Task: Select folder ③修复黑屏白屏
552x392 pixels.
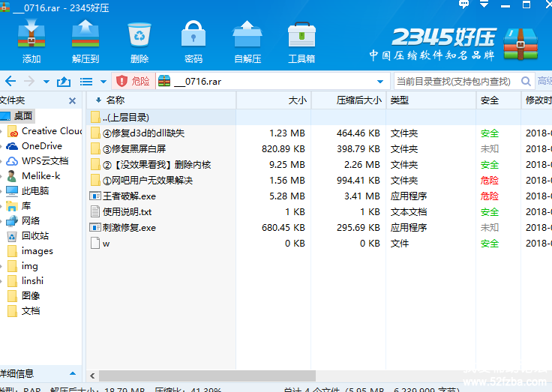Action: (319, 149)
